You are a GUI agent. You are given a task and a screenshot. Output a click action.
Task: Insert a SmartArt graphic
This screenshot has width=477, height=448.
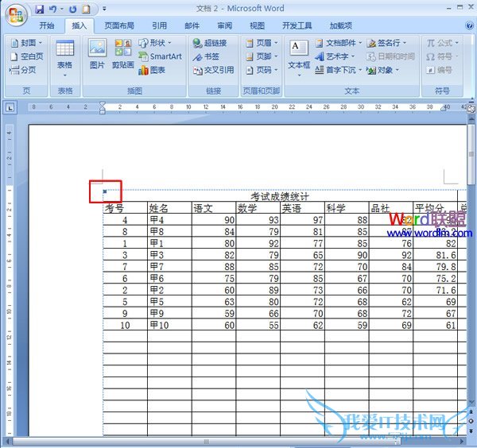160,56
